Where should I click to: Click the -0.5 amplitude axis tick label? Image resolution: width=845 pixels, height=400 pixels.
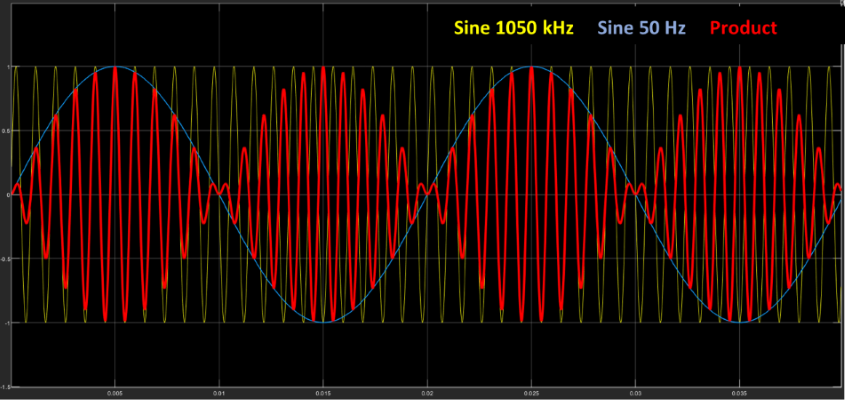[7, 258]
